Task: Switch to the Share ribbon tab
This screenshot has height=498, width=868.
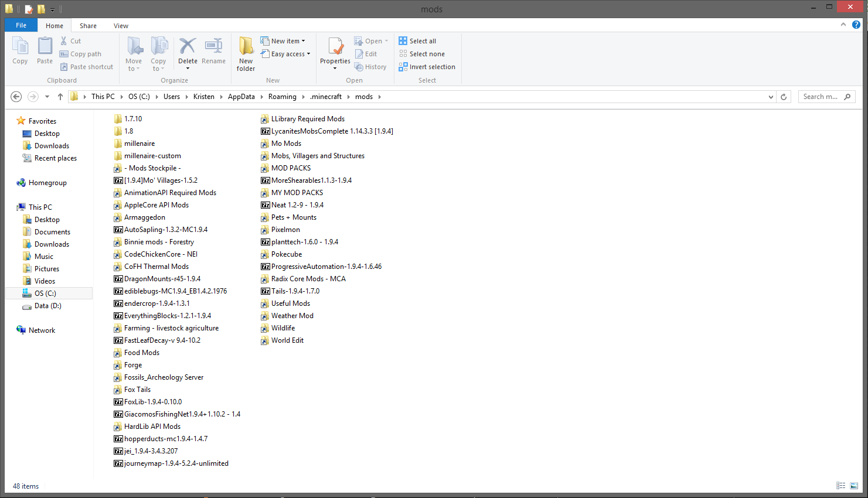Action: click(x=88, y=26)
